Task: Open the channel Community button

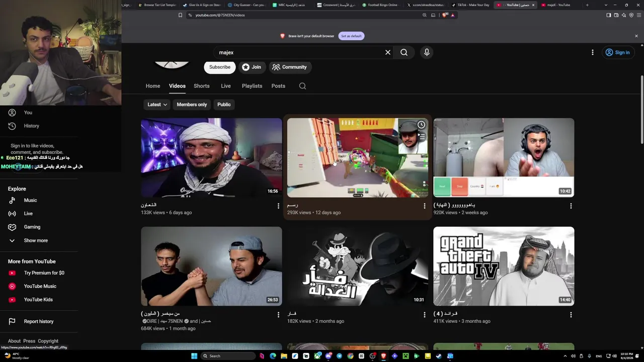Action: coord(289,67)
